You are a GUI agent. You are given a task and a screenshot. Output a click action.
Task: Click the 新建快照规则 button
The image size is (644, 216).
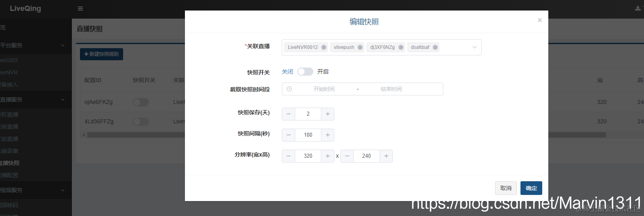tap(101, 54)
